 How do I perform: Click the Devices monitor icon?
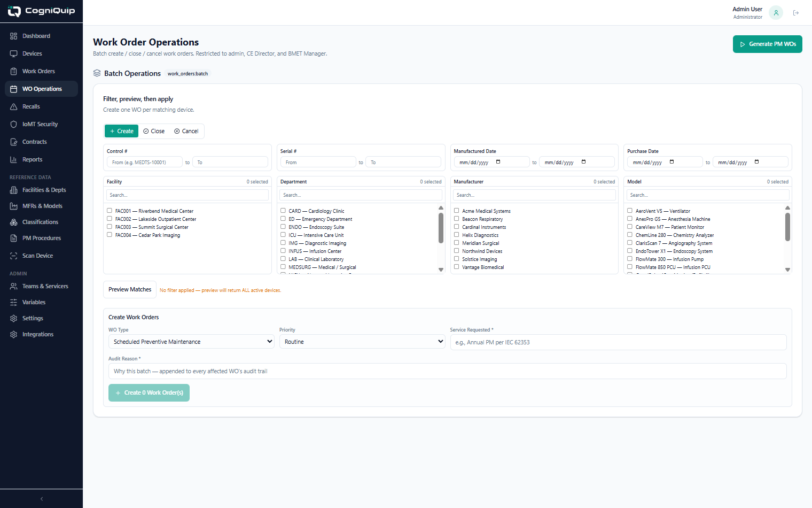13,53
